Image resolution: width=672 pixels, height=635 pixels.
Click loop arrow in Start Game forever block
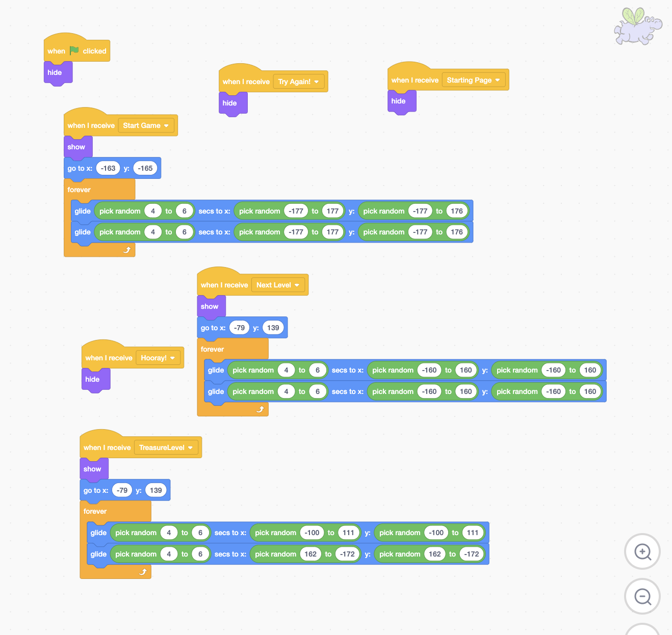pos(127,250)
